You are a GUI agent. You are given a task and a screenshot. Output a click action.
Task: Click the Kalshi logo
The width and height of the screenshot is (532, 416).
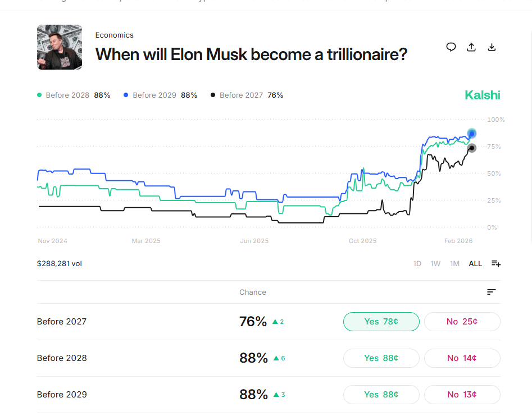(482, 95)
